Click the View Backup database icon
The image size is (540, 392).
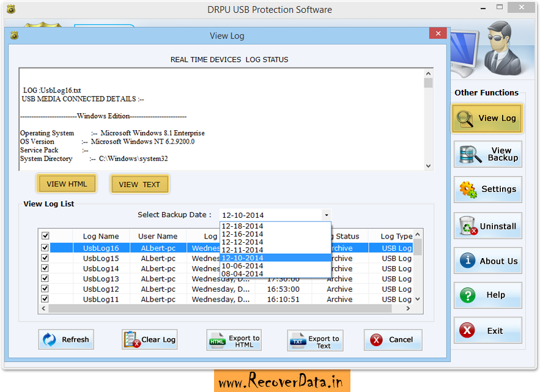470,154
